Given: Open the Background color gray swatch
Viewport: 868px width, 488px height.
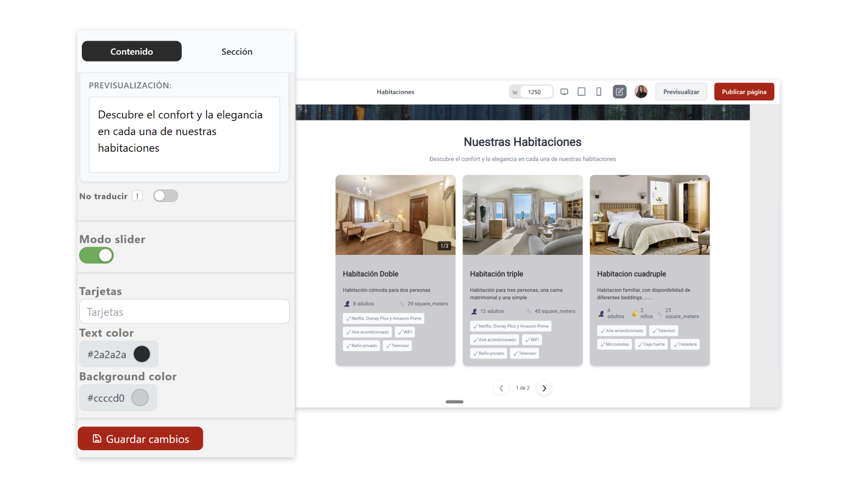Looking at the screenshot, I should pyautogui.click(x=140, y=398).
